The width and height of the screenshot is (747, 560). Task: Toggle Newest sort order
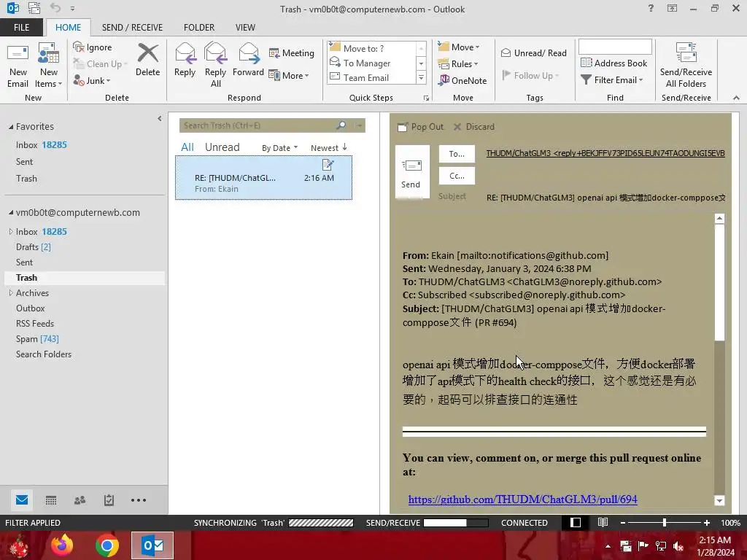click(329, 148)
